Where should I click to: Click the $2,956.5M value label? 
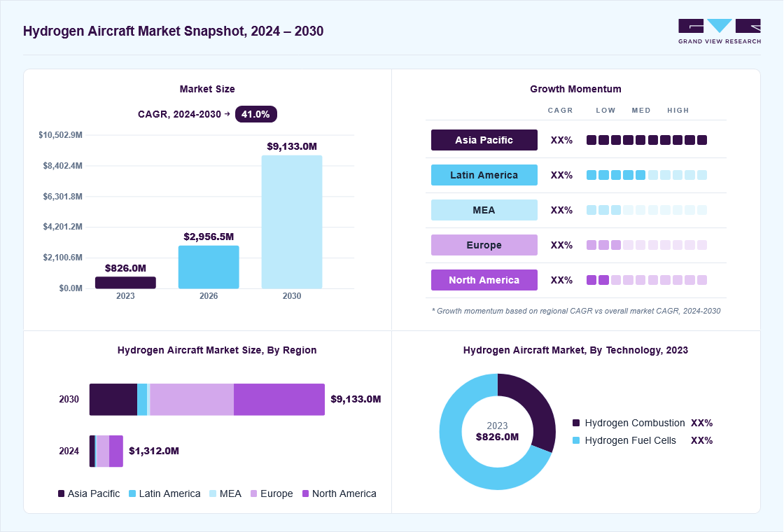coord(209,237)
